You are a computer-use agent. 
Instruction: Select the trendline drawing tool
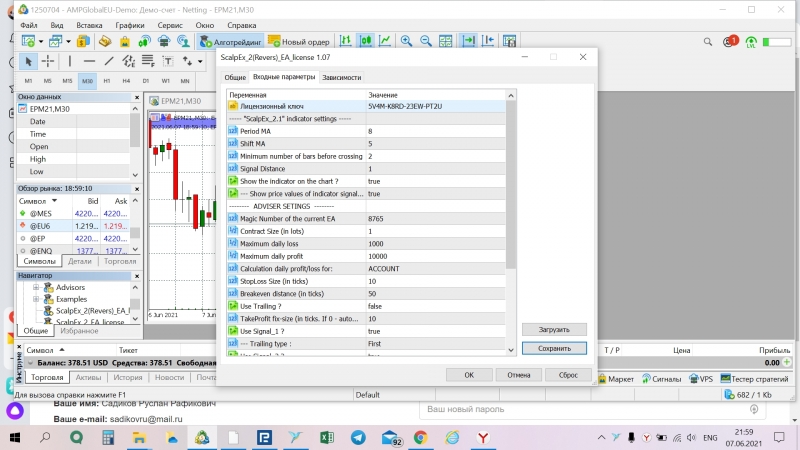[109, 62]
